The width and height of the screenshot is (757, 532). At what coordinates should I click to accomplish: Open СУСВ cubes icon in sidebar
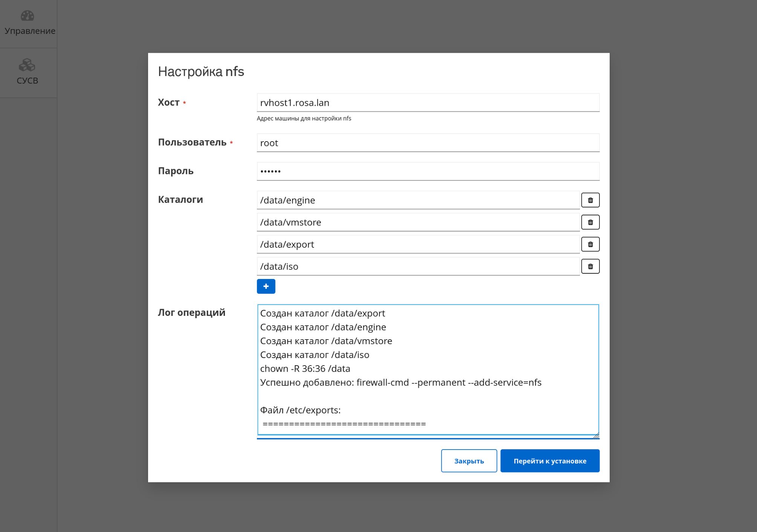tap(27, 65)
